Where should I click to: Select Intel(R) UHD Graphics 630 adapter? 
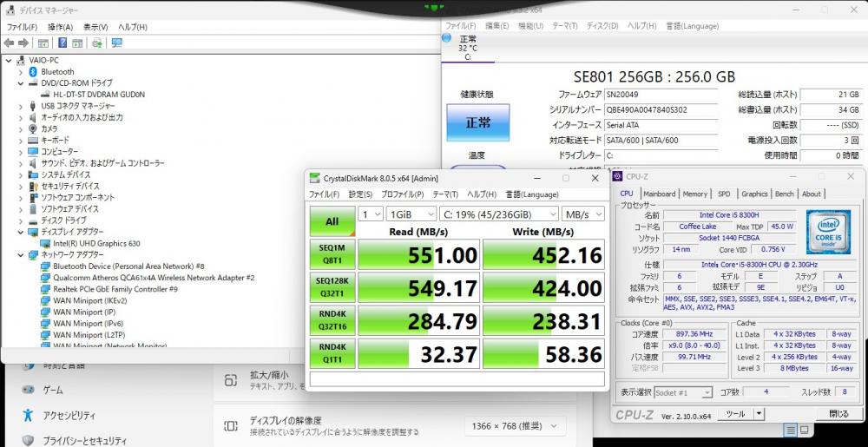pos(96,243)
